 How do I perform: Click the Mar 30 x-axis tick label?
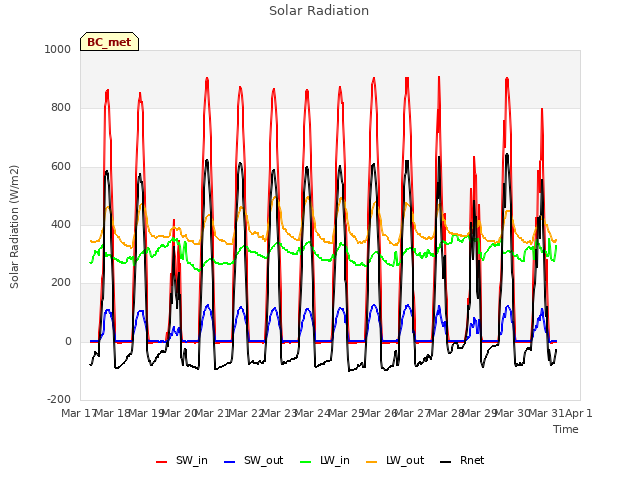tap(512, 413)
